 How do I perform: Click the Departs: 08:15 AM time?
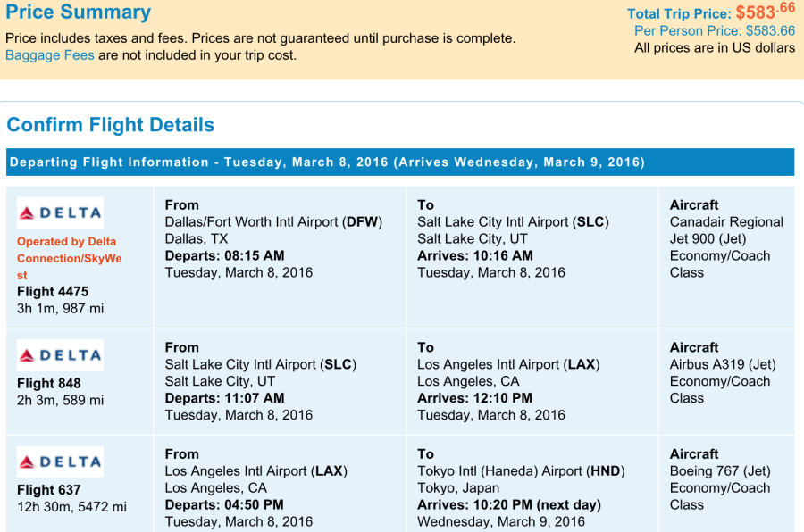point(224,256)
